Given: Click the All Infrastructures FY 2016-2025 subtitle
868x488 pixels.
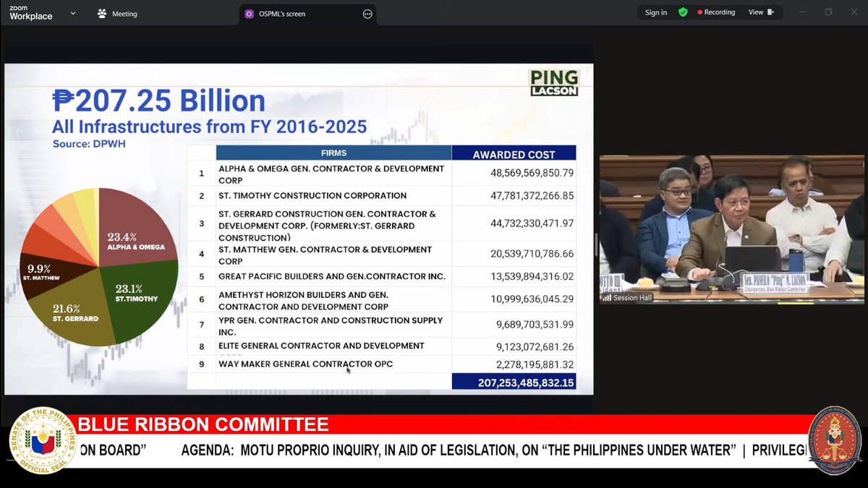Looking at the screenshot, I should (x=209, y=127).
